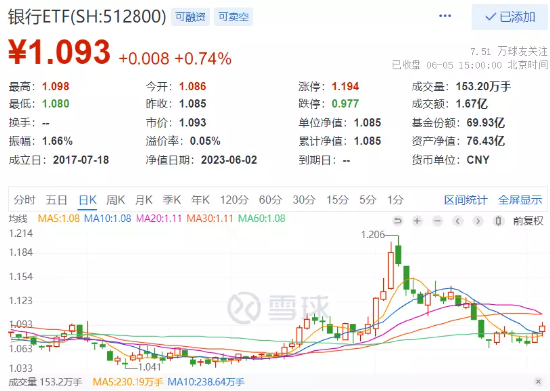The width and height of the screenshot is (550, 391).
Task: Switch to the 分时 chart tab
Action: coord(25,200)
